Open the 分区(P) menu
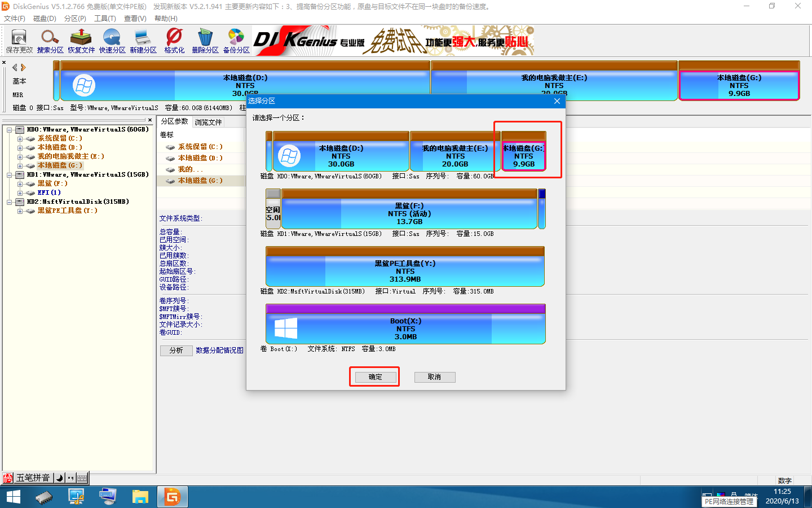 click(x=75, y=19)
